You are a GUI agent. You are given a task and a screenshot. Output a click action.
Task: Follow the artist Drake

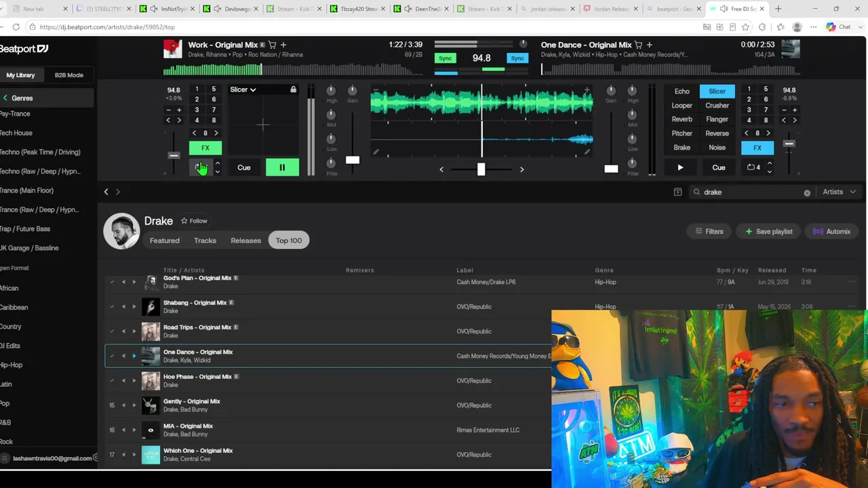(194, 221)
